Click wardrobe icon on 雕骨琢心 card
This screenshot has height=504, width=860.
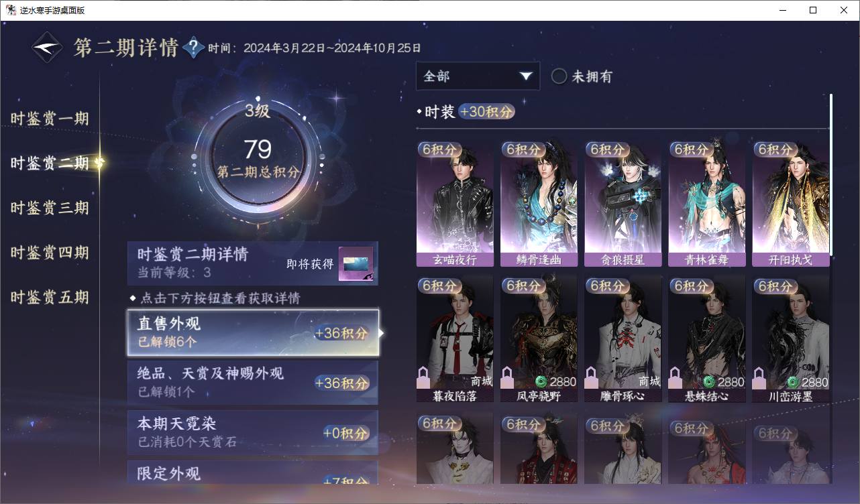click(x=591, y=377)
